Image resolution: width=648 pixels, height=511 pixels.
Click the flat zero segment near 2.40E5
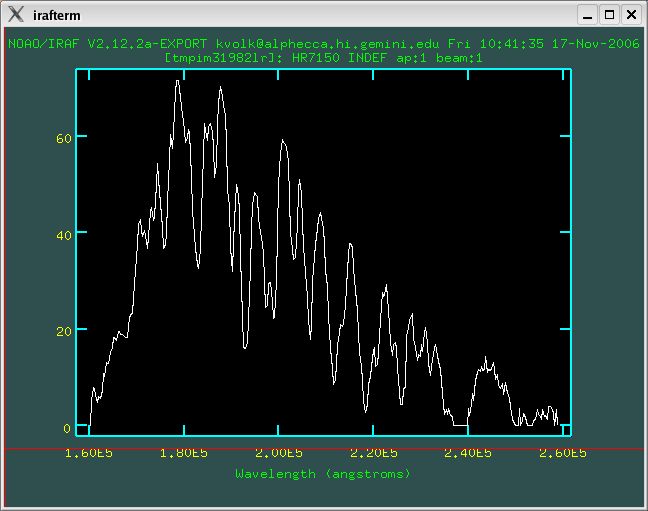coord(460,425)
